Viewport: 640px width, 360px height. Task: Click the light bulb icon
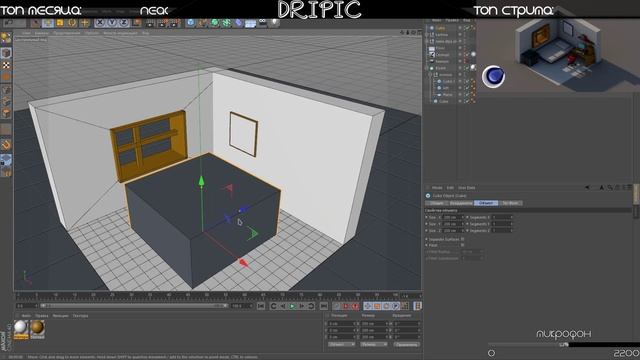pos(275,22)
